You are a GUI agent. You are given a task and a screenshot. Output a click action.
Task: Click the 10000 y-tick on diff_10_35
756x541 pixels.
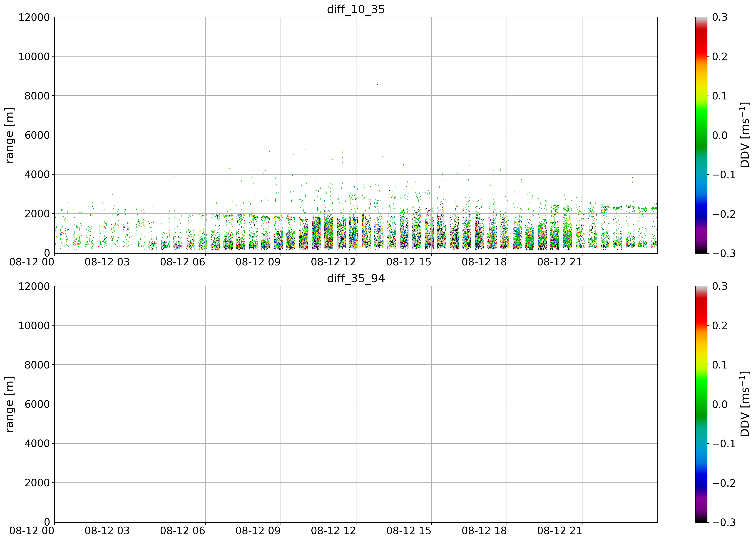click(34, 57)
